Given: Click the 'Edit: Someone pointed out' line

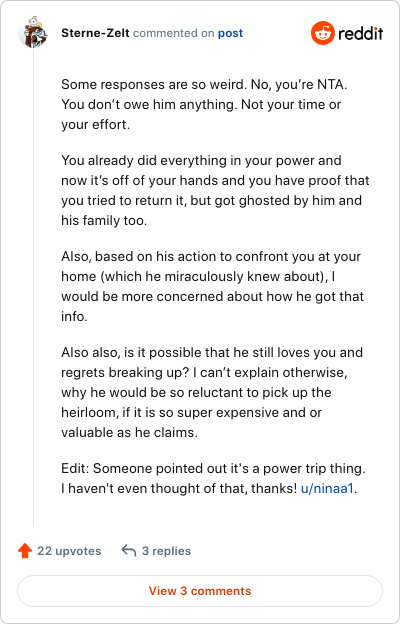Looking at the screenshot, I should (213, 468).
